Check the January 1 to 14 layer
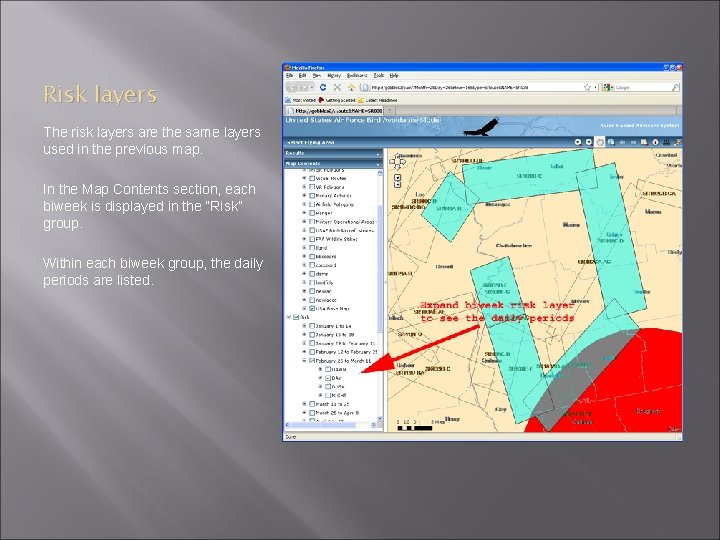 click(312, 326)
